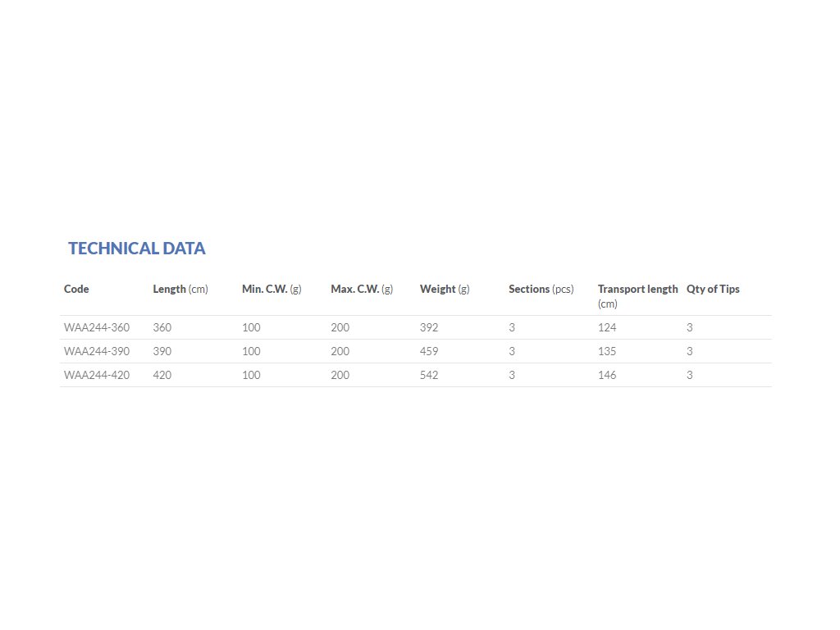Select the 135 transport length value

[607, 351]
